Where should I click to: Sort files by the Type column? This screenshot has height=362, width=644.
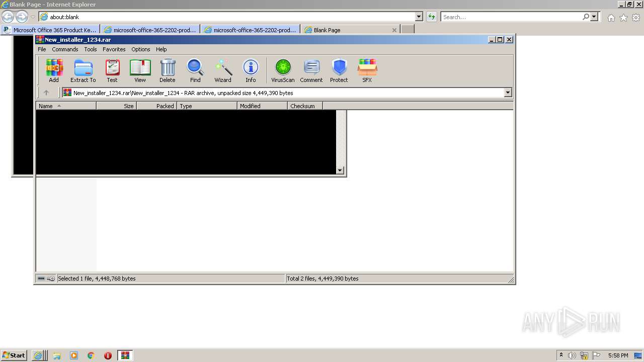coord(207,106)
